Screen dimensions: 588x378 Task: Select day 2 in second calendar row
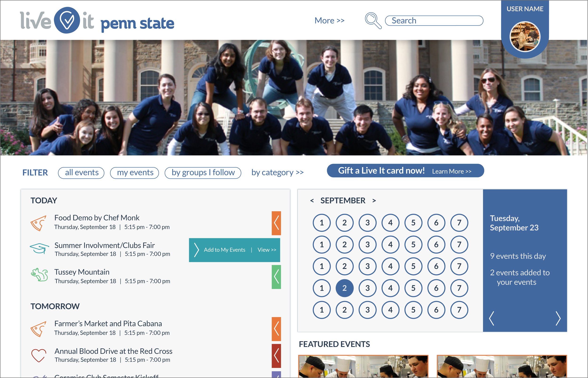[x=345, y=245]
